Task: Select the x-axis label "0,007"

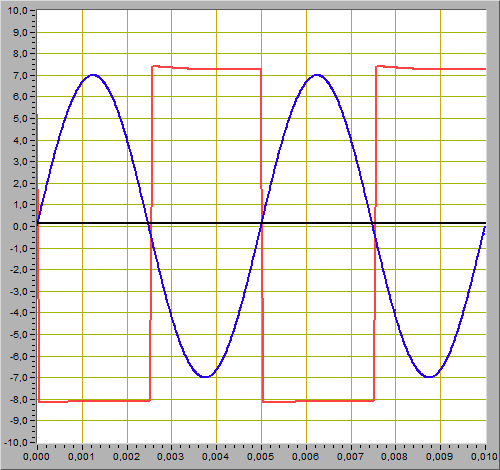Action: click(x=351, y=457)
